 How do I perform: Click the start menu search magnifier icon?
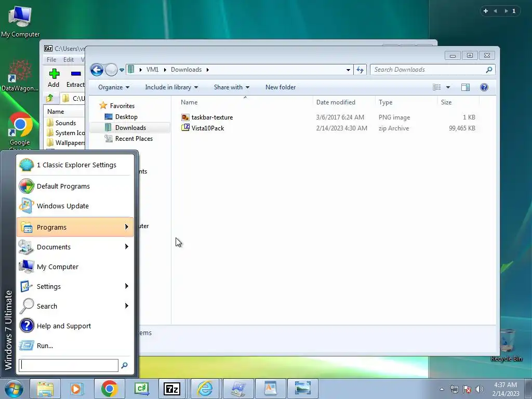point(125,365)
